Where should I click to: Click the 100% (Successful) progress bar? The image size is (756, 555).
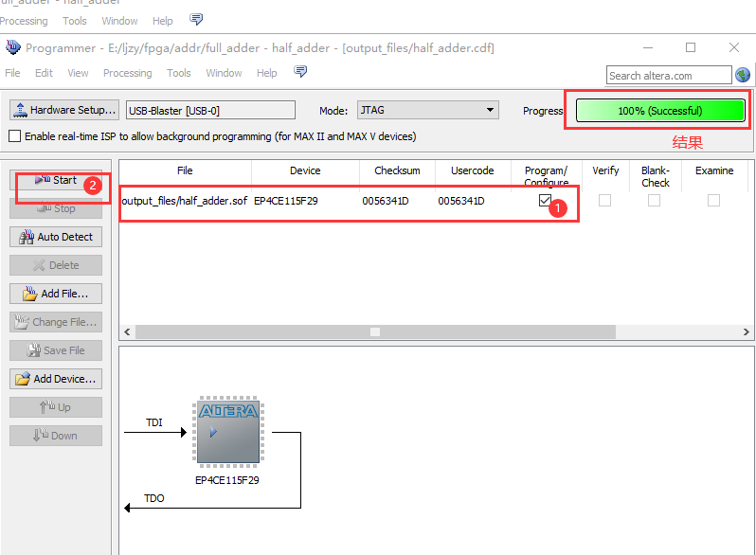[660, 111]
